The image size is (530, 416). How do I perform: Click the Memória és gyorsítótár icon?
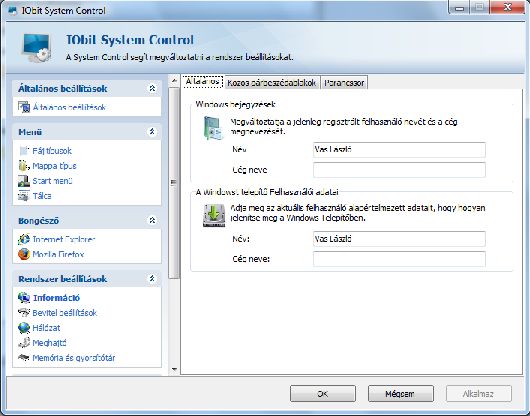[24, 358]
